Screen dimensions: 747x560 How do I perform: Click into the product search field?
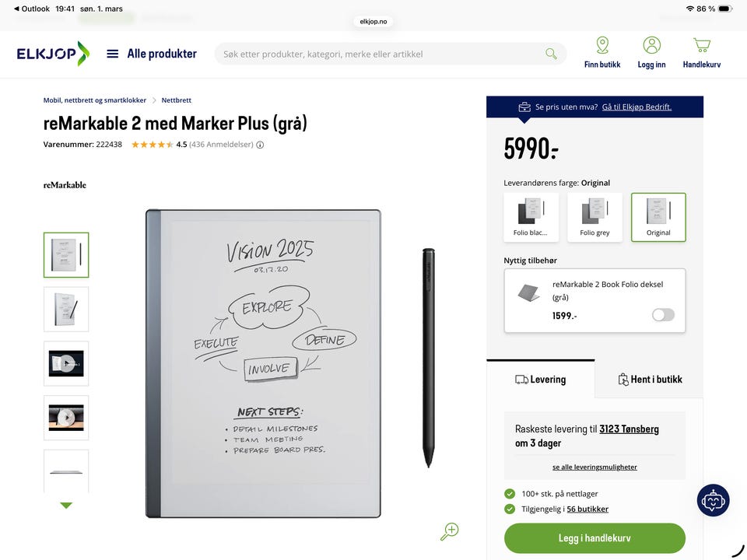tap(381, 54)
